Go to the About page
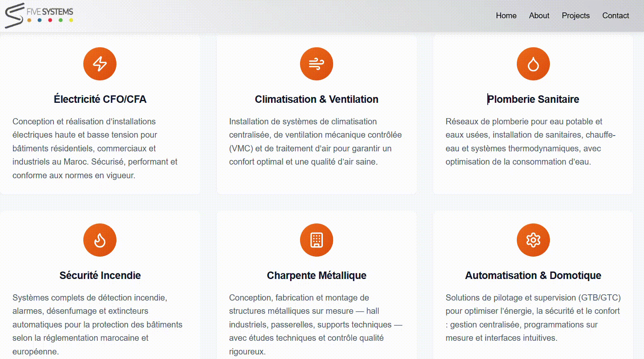The width and height of the screenshot is (644, 359). 539,15
